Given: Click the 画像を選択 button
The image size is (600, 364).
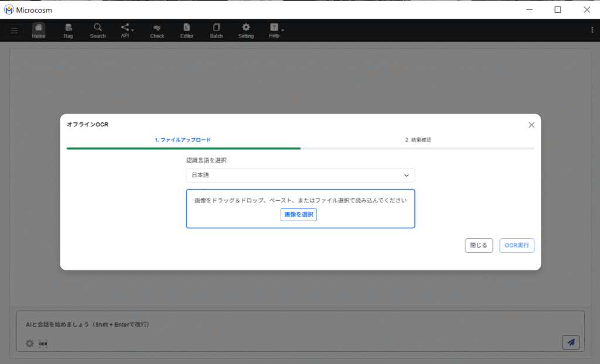Looking at the screenshot, I should [x=299, y=215].
